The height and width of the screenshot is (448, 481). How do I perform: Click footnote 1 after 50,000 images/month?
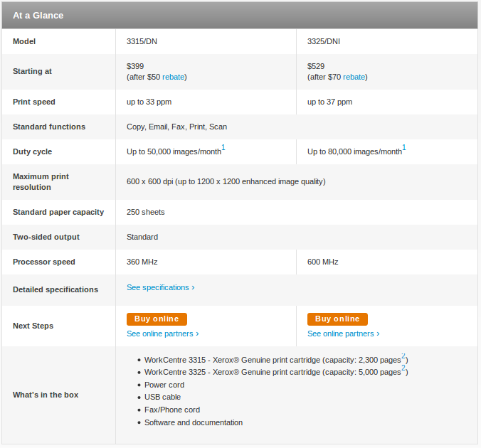point(223,147)
